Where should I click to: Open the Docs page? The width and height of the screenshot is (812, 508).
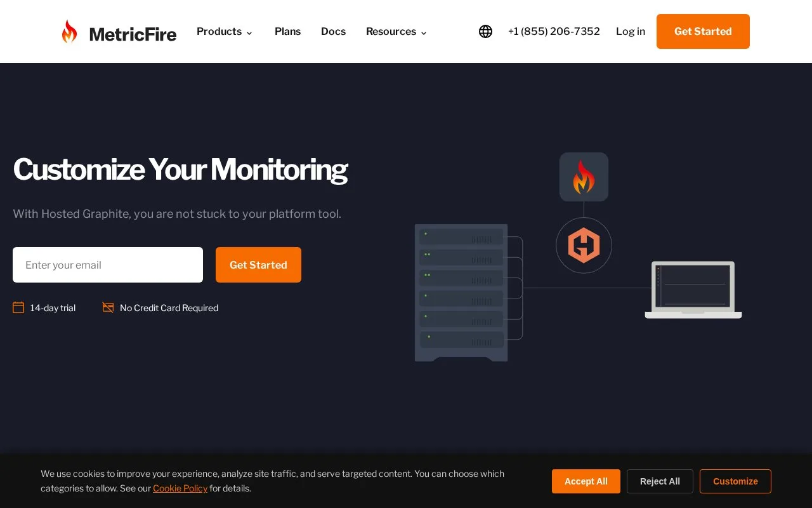[333, 31]
